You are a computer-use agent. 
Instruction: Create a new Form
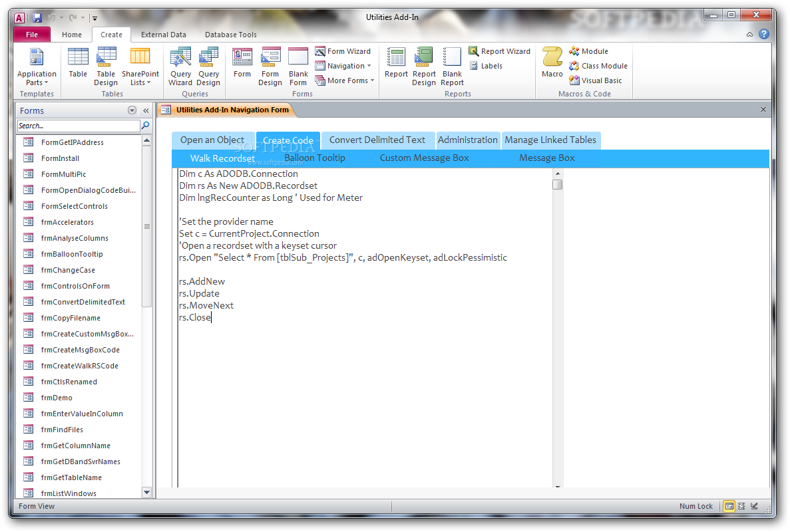pyautogui.click(x=242, y=63)
